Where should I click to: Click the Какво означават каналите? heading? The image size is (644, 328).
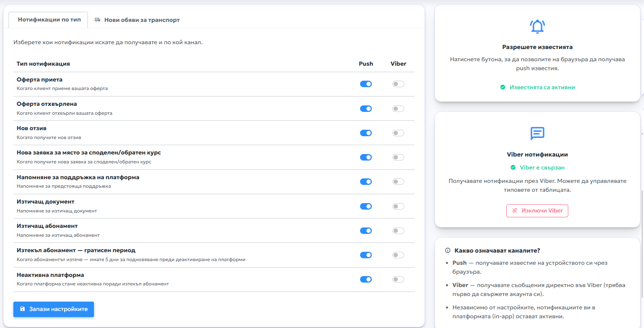[497, 251]
